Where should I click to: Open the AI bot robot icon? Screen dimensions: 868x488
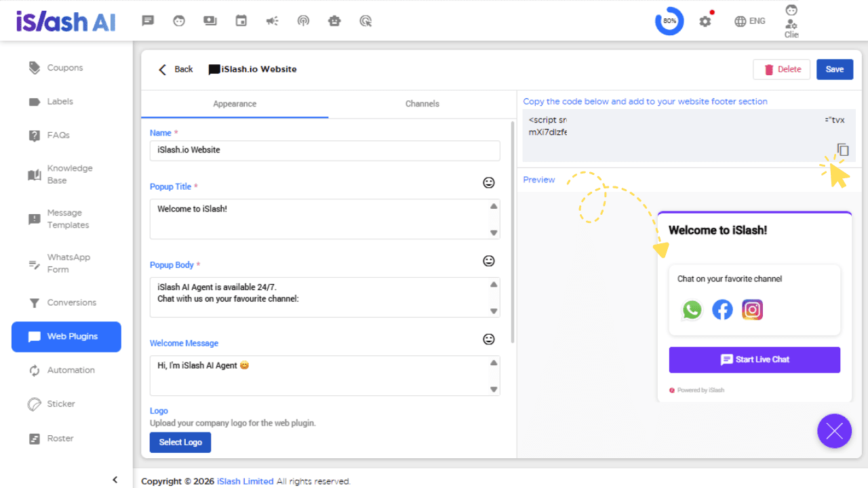click(x=334, y=21)
